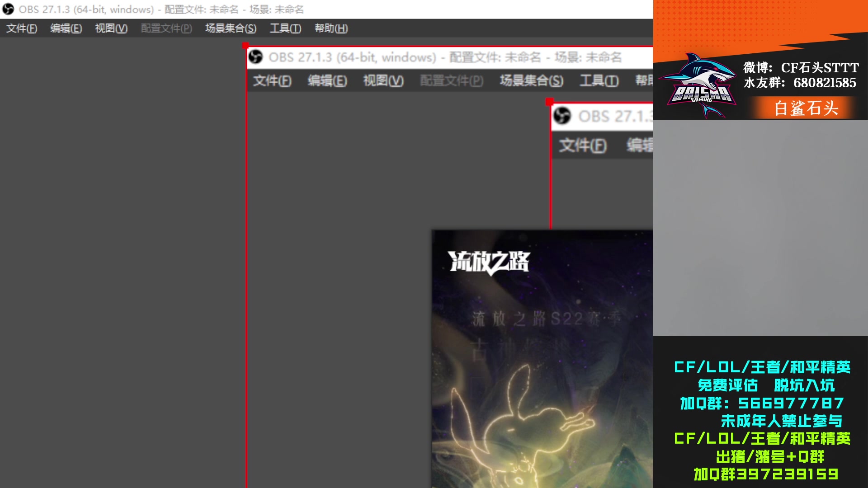Click the cyan CF/LOL/王者/和平精英 line

pyautogui.click(x=762, y=367)
